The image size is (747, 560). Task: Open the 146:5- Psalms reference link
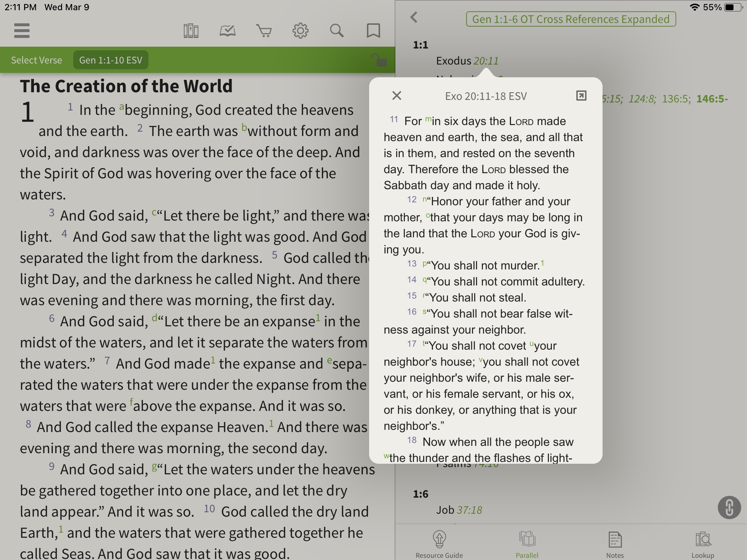712,99
